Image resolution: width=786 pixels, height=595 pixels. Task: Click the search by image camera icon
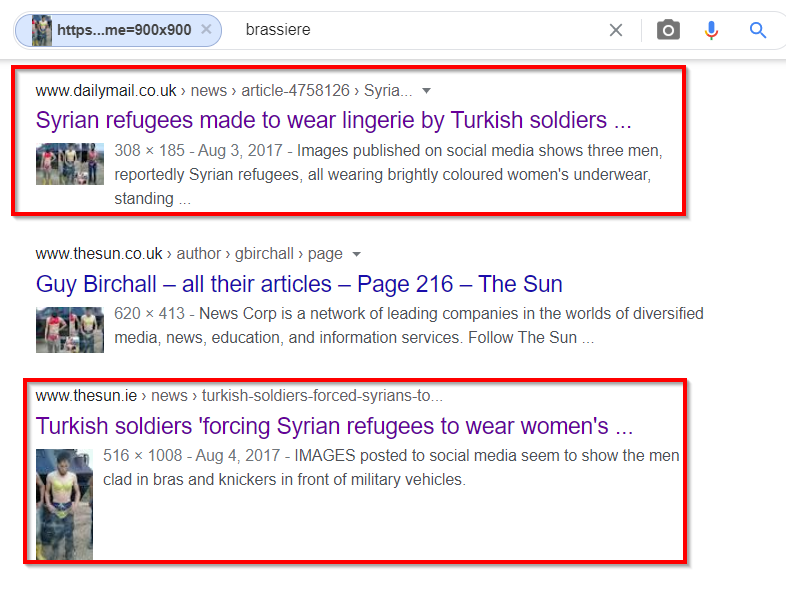668,30
